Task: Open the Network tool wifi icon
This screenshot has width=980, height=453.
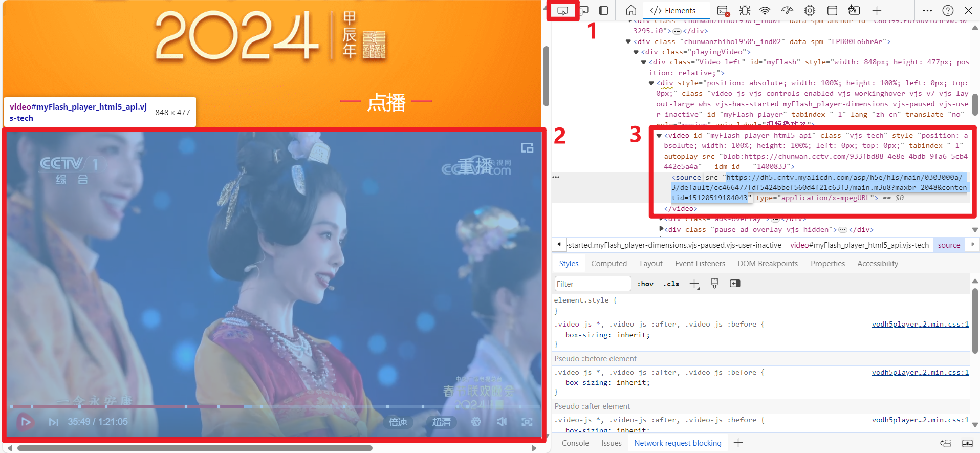Action: [x=765, y=11]
